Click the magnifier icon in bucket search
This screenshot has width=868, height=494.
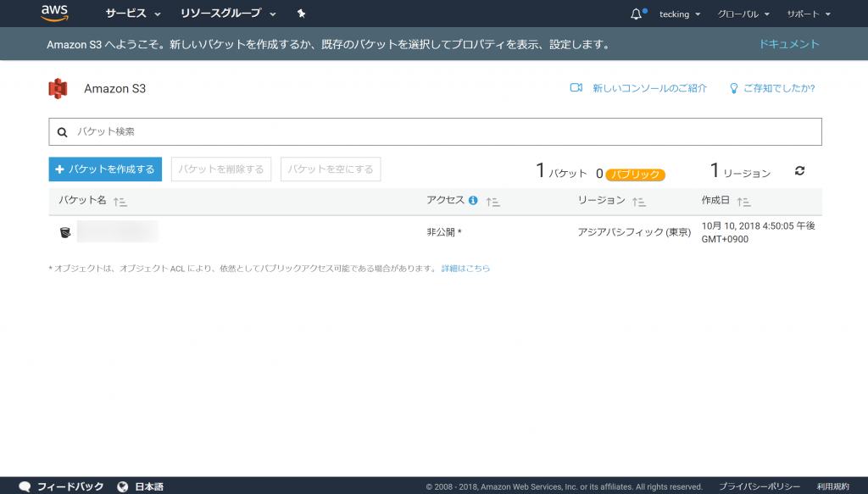coord(63,132)
